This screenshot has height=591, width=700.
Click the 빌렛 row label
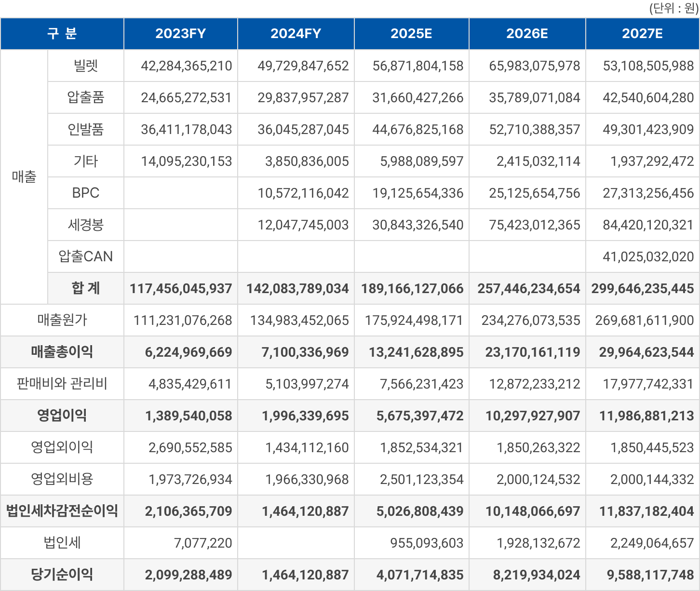(x=86, y=66)
